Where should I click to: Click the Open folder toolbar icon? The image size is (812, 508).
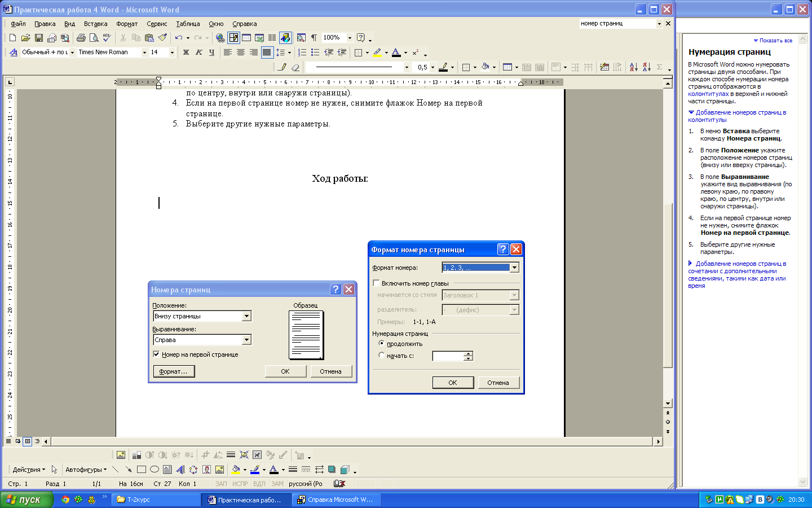coord(25,38)
